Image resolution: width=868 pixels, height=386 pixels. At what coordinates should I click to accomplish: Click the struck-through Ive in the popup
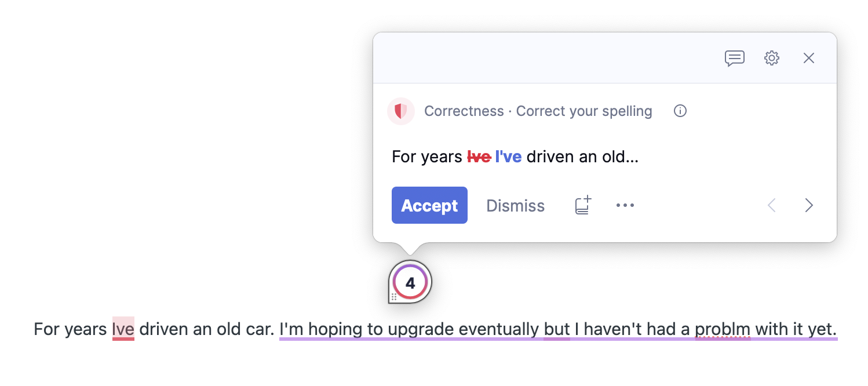coord(479,156)
